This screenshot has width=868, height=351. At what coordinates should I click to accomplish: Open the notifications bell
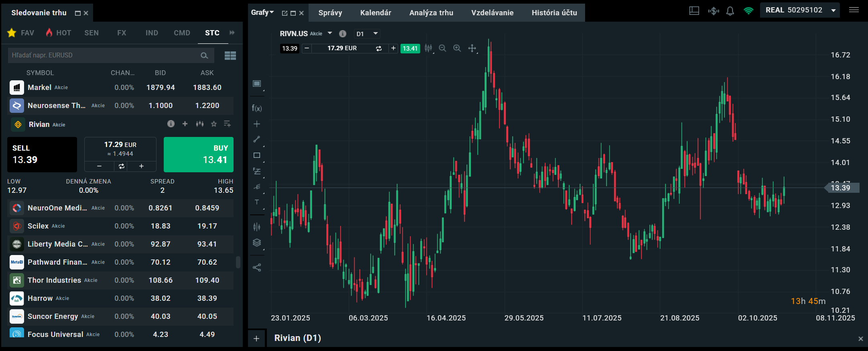[x=730, y=11]
